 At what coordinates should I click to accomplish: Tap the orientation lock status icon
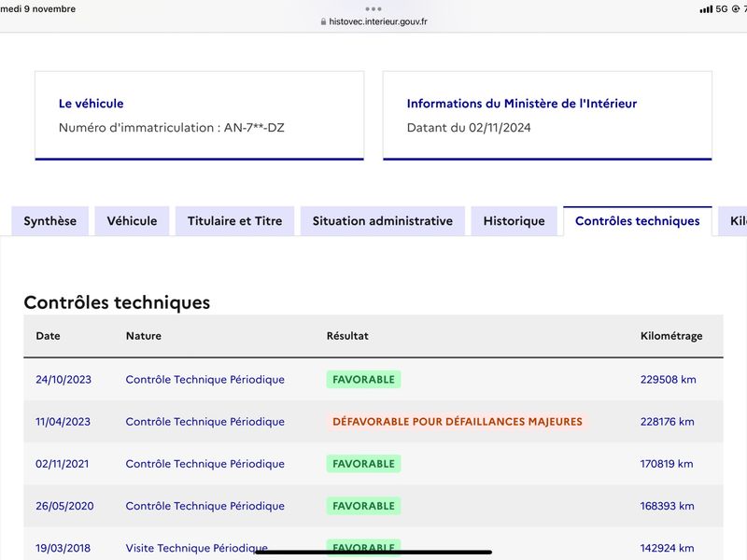[736, 9]
